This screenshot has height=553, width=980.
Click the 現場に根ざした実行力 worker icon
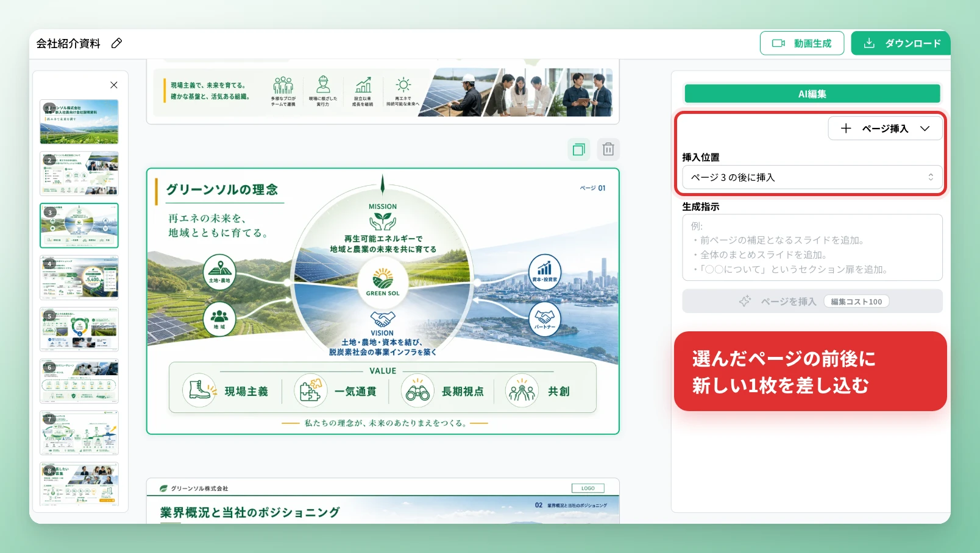323,85
